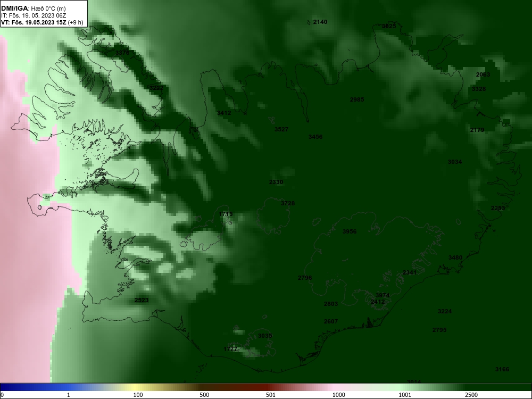Click the map value 1777
This screenshot has height=399, width=532.
[x=231, y=349]
